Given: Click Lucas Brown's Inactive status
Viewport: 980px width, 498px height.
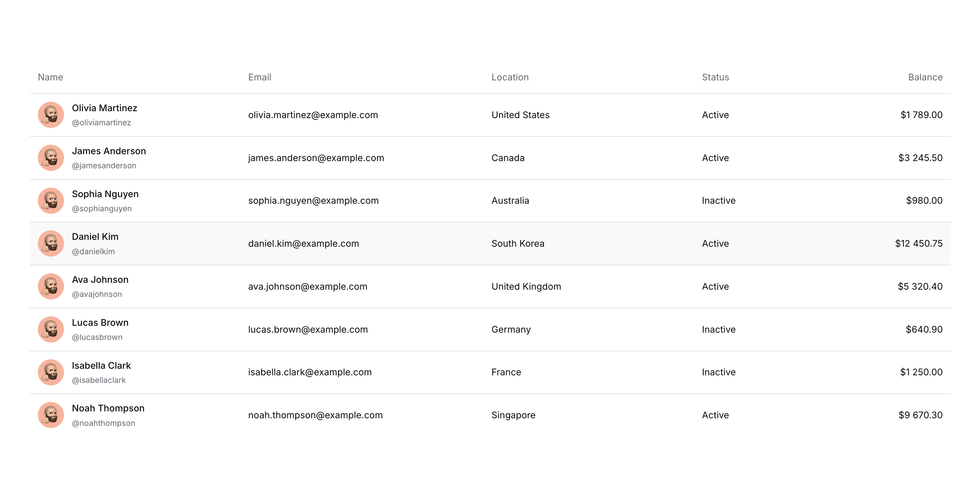Looking at the screenshot, I should pos(718,329).
